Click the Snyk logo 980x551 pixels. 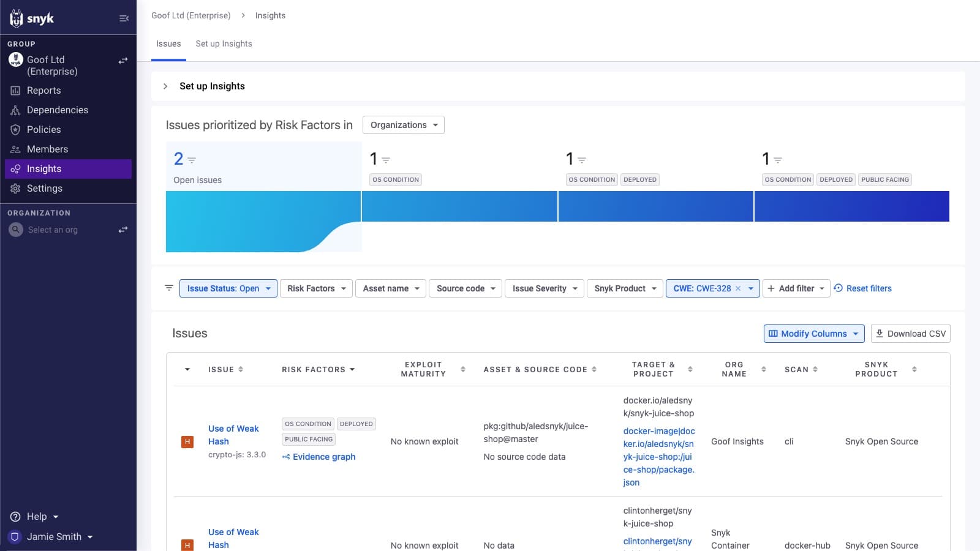pyautogui.click(x=32, y=18)
